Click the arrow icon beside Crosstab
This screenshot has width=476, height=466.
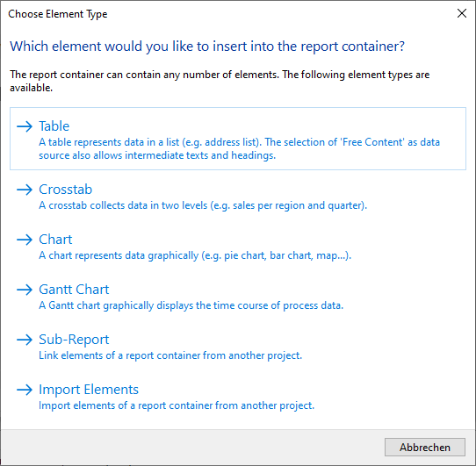pos(25,190)
